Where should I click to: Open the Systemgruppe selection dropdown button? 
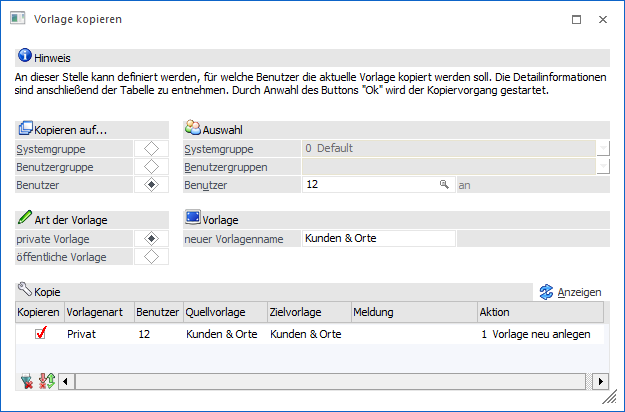603,148
